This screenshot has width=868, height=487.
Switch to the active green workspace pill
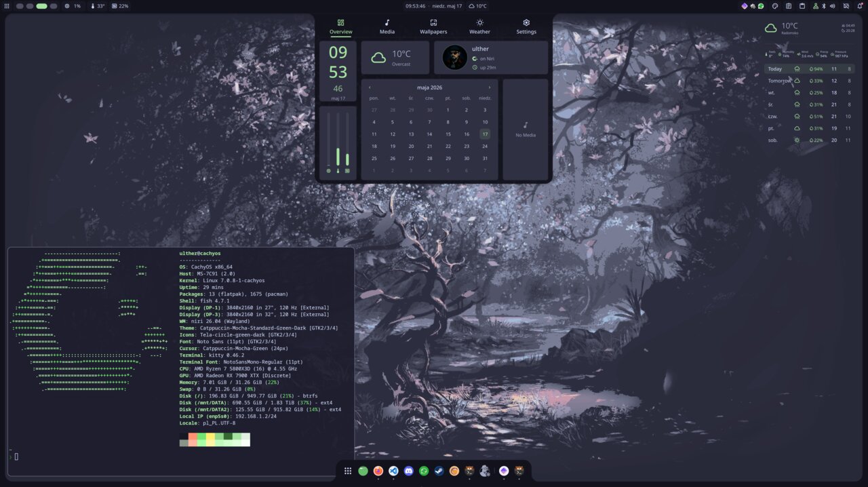(x=41, y=6)
